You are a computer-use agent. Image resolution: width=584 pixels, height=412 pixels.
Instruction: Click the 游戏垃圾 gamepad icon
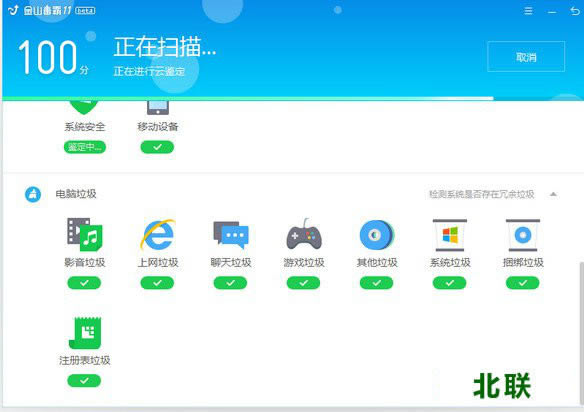click(x=304, y=235)
